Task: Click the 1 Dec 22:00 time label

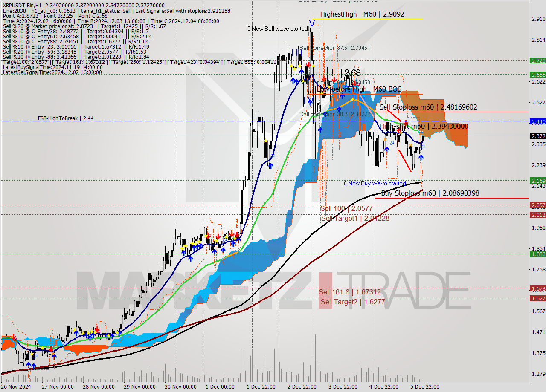Action: 260,387
